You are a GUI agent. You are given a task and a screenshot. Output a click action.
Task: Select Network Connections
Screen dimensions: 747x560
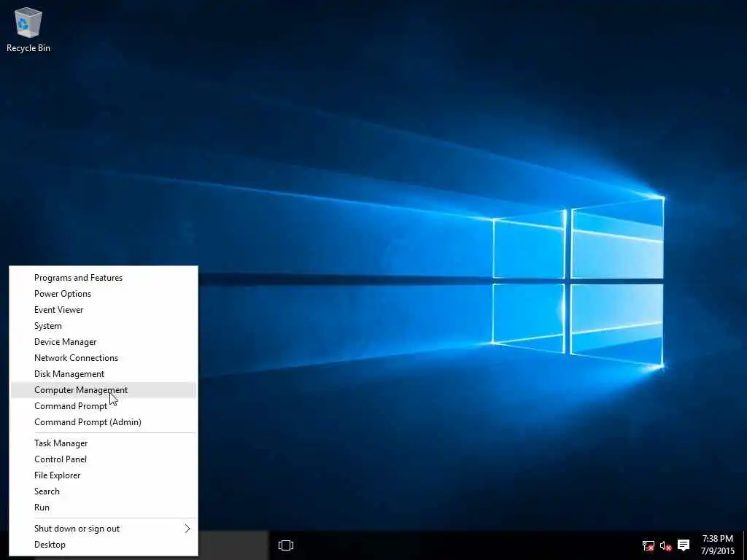(x=104, y=358)
